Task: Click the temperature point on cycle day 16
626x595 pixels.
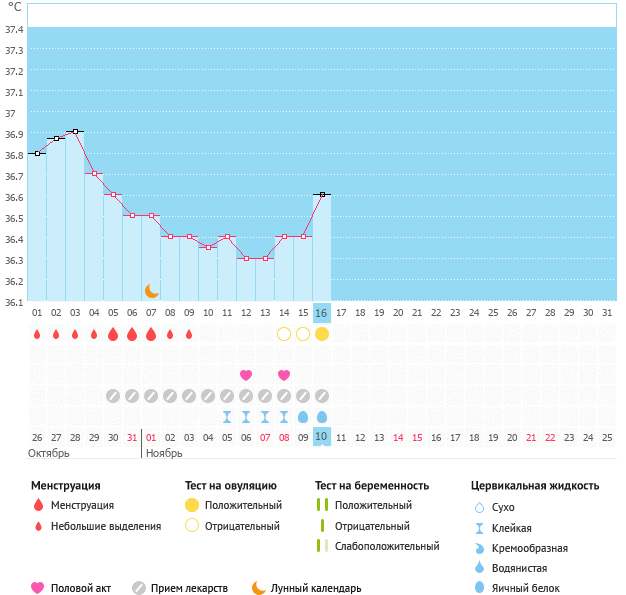Action: click(x=321, y=194)
